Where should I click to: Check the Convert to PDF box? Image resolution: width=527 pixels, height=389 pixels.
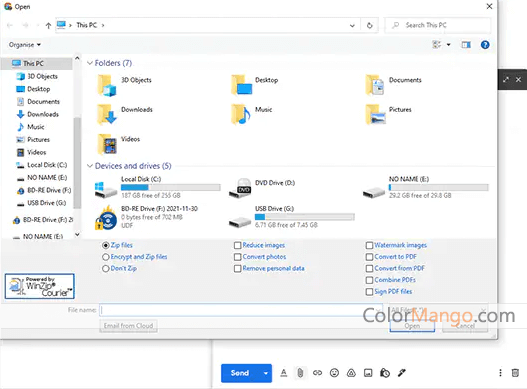[x=369, y=257]
